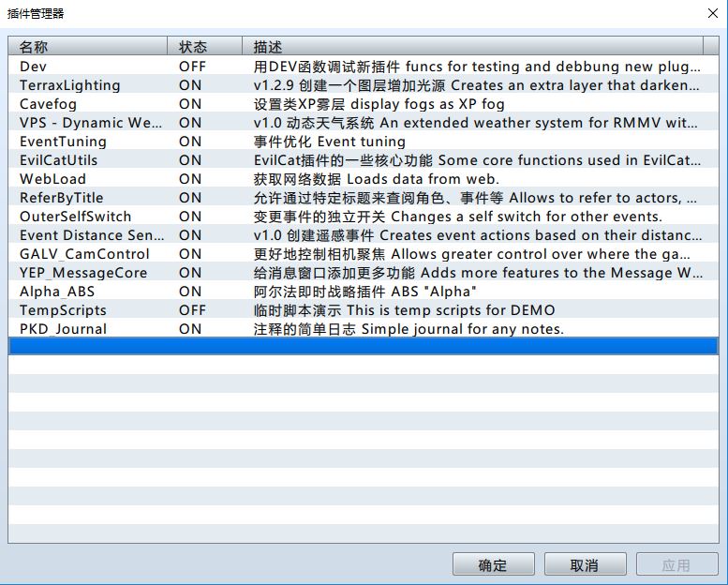Select the Event Distance Sen... plugin
Image resolution: width=728 pixels, height=585 pixels.
click(92, 235)
